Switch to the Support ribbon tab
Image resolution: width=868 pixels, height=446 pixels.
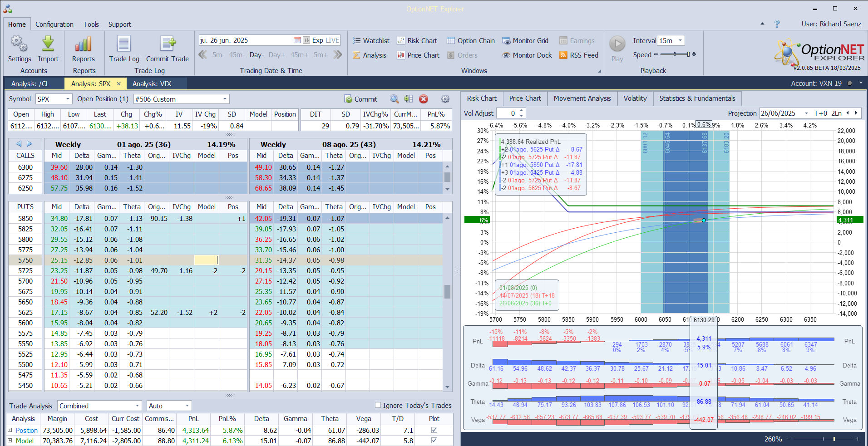click(120, 25)
